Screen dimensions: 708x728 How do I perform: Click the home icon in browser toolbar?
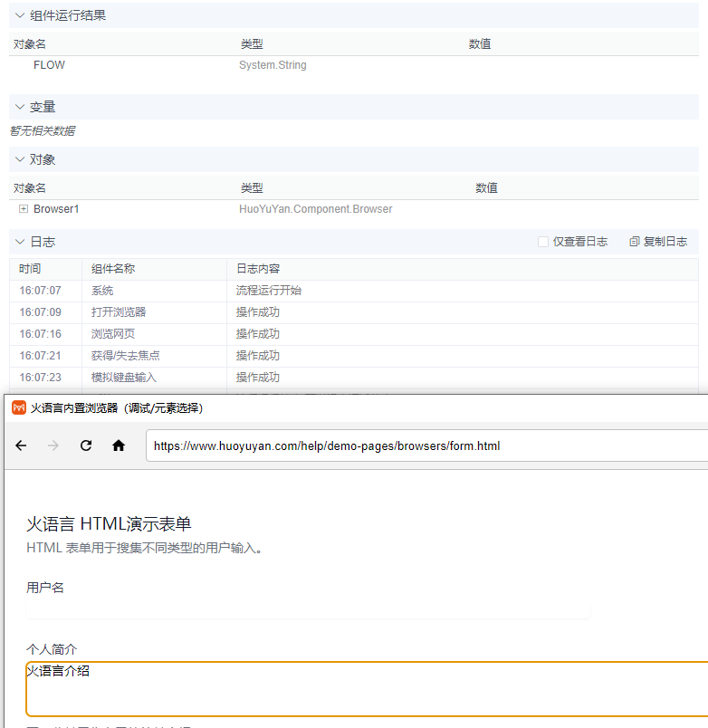(119, 445)
